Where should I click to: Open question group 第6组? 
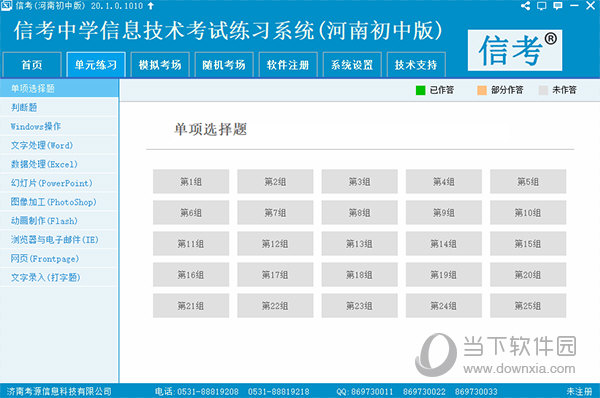[x=191, y=212]
